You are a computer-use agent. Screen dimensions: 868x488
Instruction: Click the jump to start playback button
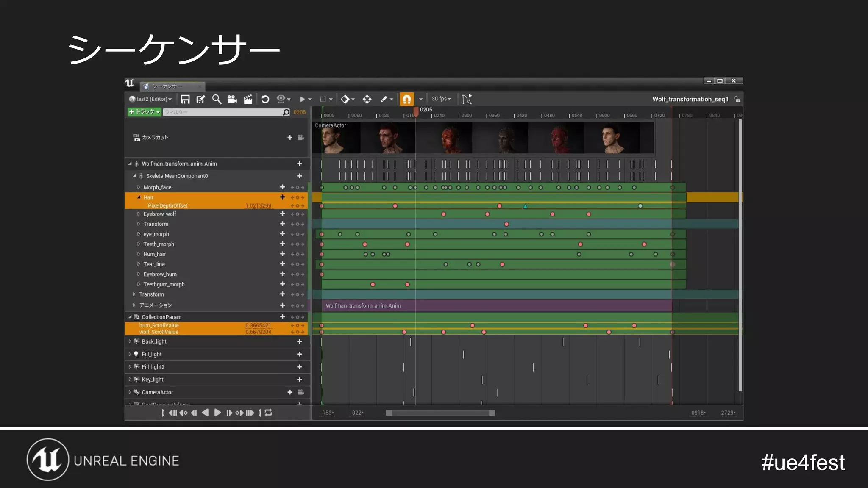[x=173, y=413]
